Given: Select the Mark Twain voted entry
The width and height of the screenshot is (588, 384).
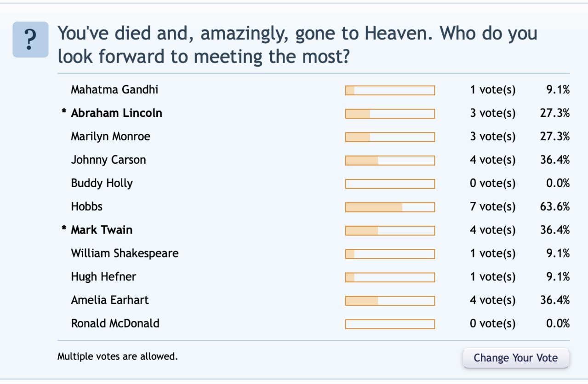Looking at the screenshot, I should tap(102, 230).
